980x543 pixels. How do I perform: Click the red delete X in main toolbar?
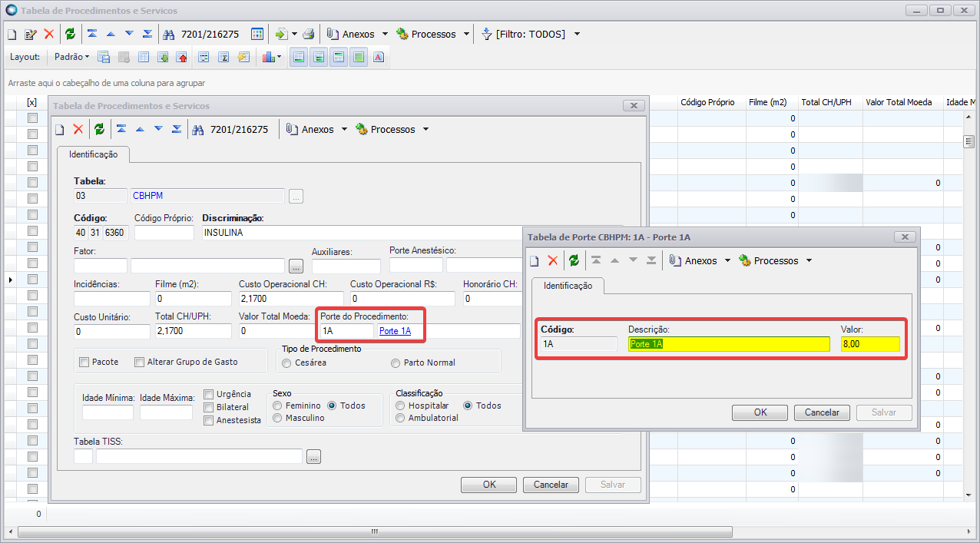49,35
